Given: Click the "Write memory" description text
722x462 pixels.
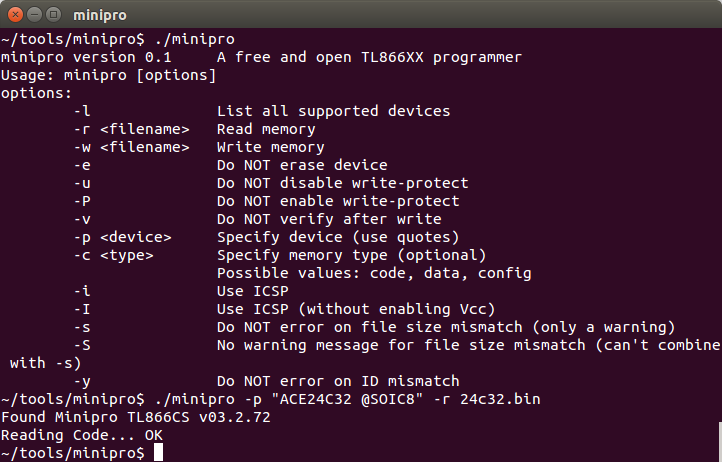Looking at the screenshot, I should pyautogui.click(x=266, y=147).
